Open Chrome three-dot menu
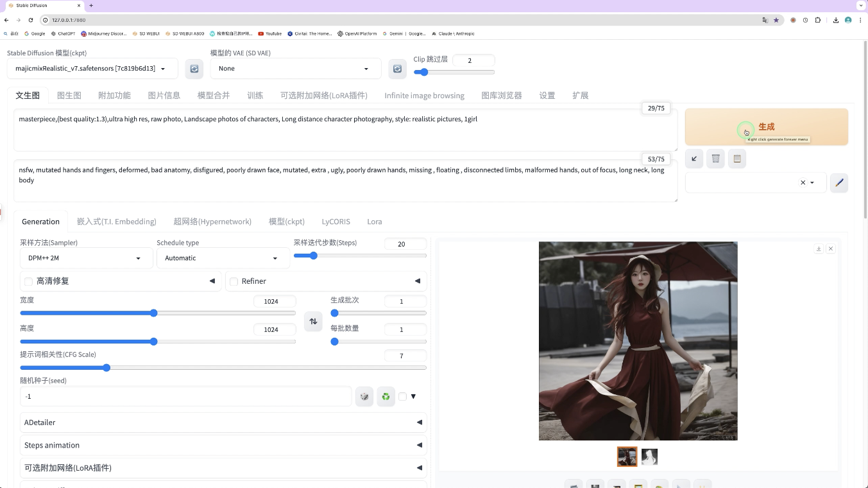Image resolution: width=868 pixels, height=488 pixels. 860,20
